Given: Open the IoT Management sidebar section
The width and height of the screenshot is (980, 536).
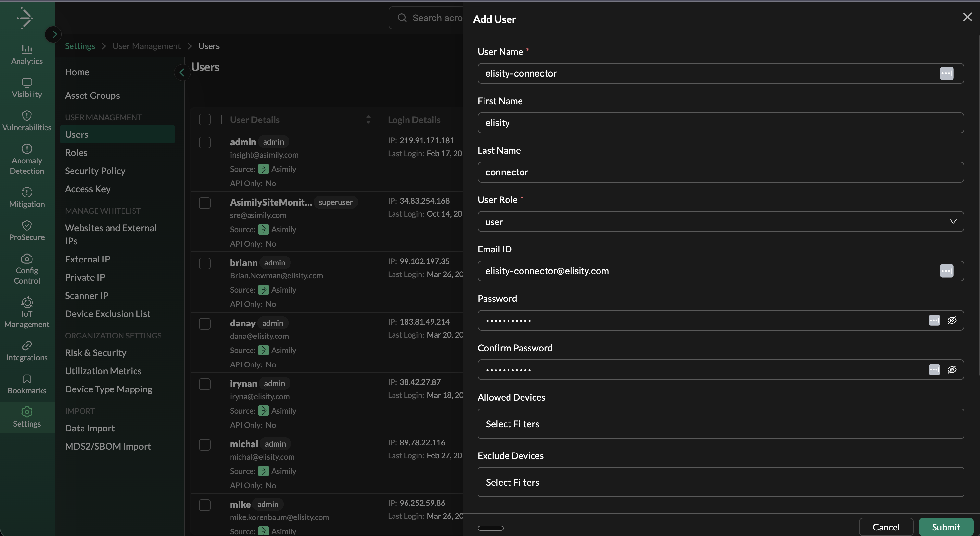Looking at the screenshot, I should (x=27, y=313).
